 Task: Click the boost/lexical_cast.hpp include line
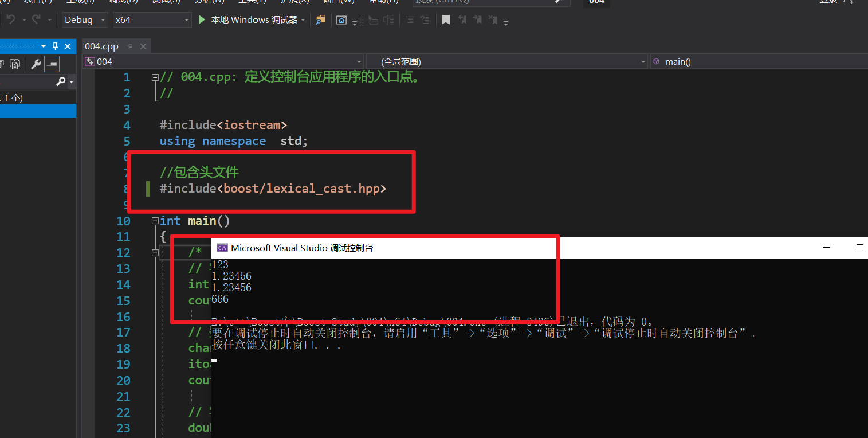(273, 188)
